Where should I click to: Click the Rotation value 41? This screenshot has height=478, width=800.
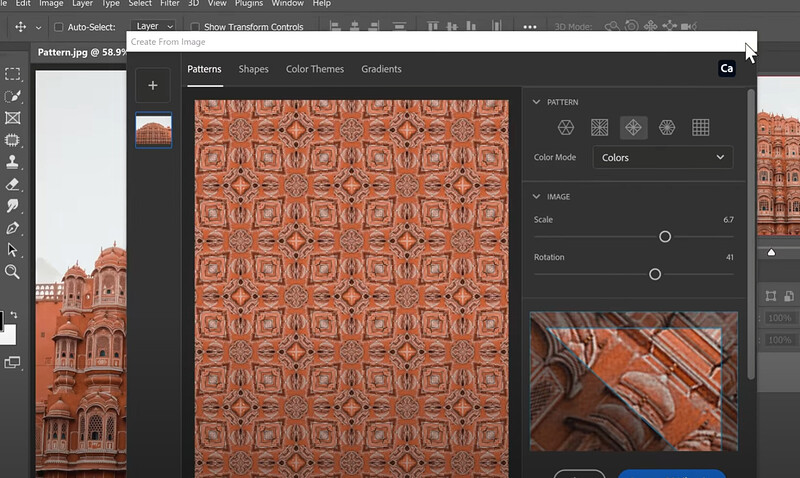[x=730, y=258]
